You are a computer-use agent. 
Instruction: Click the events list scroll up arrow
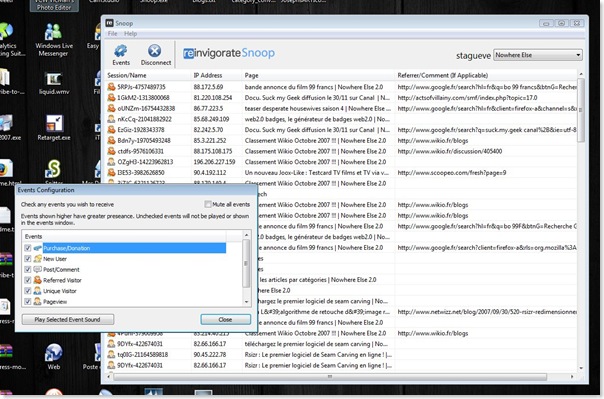click(247, 235)
